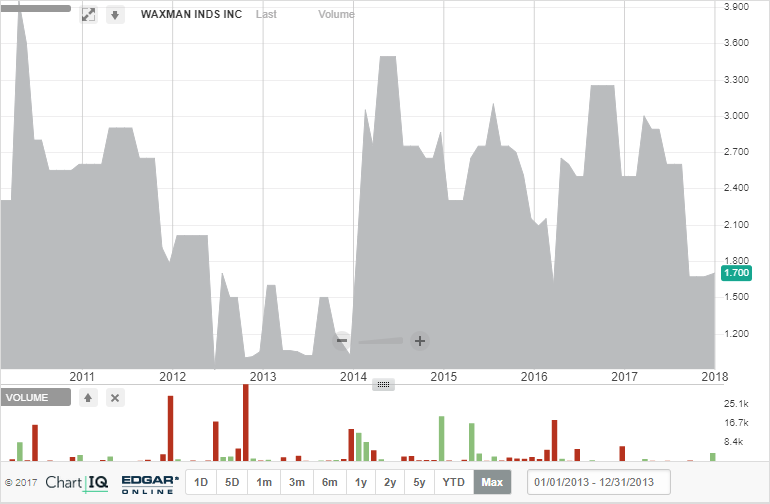Show the 2y range
The width and height of the screenshot is (770, 504).
[x=390, y=482]
